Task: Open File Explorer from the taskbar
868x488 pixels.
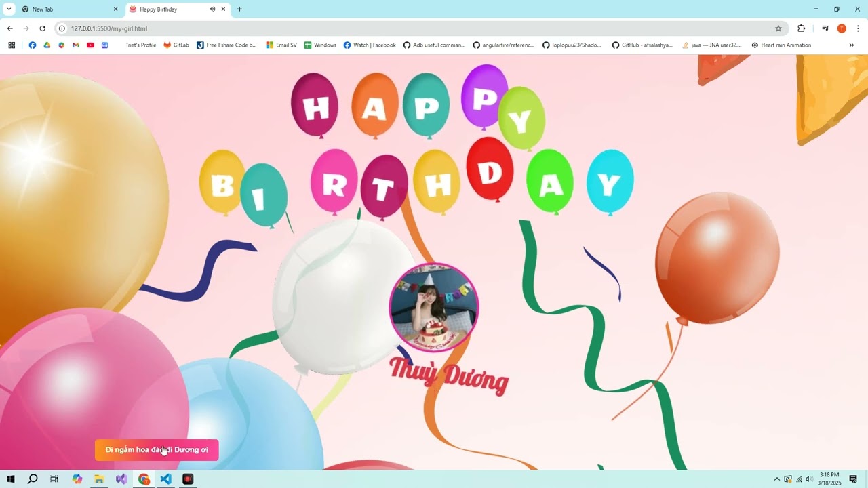Action: point(99,479)
